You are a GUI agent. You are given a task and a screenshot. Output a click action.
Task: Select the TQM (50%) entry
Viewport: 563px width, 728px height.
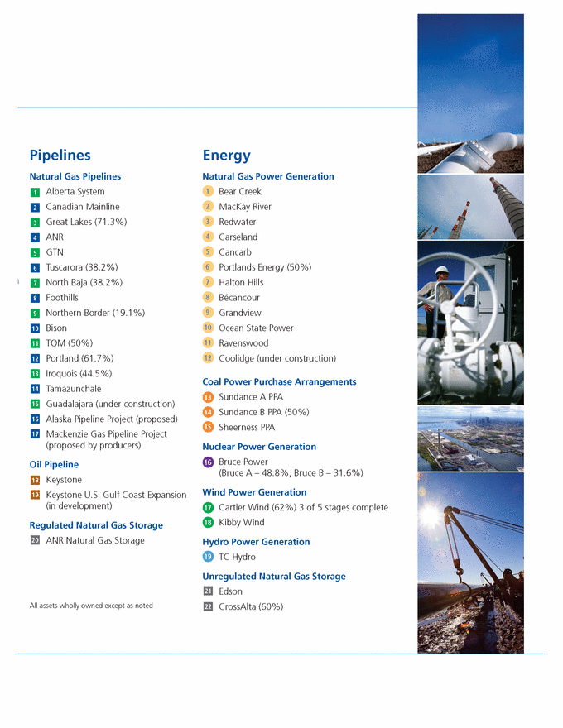click(x=70, y=343)
